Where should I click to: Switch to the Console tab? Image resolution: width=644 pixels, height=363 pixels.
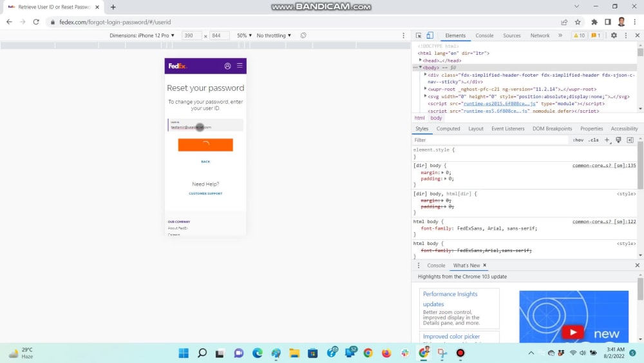484,35
